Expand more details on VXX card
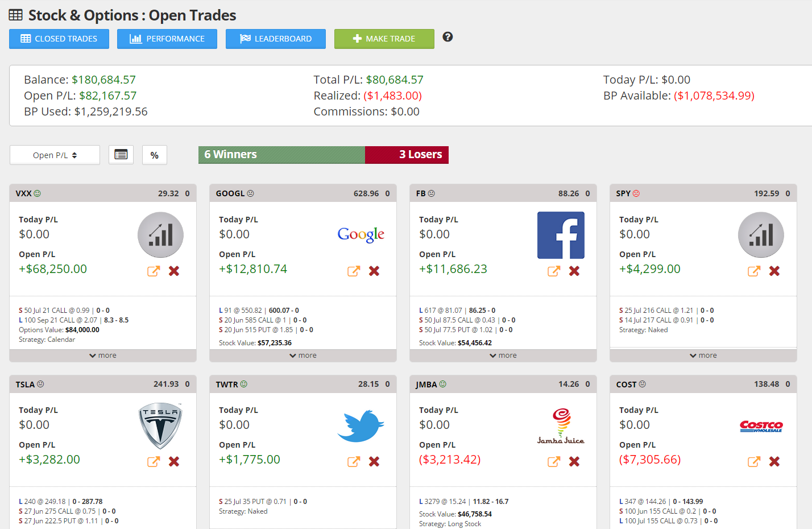The width and height of the screenshot is (812, 529). point(103,356)
